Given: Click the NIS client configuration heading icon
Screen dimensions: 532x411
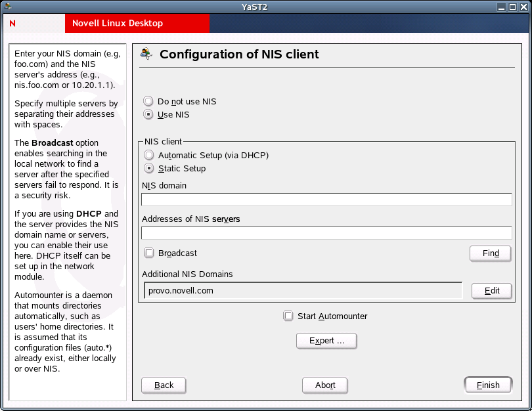Looking at the screenshot, I should click(x=146, y=54).
